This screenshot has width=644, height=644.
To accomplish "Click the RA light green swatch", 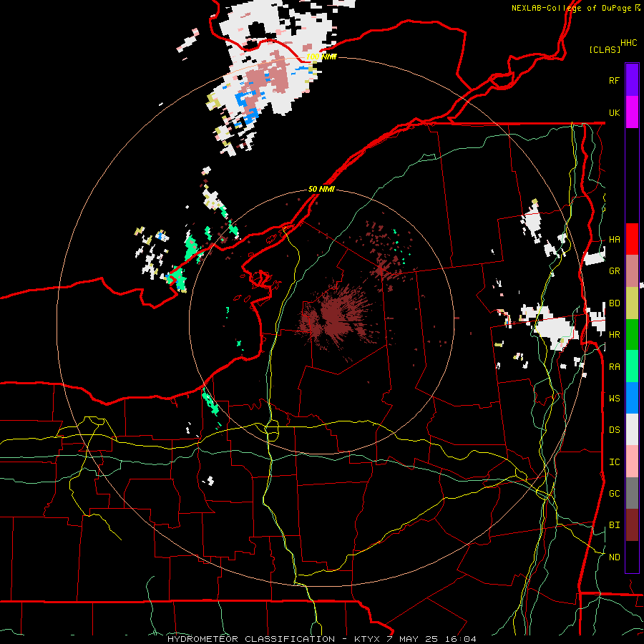I will [632, 366].
